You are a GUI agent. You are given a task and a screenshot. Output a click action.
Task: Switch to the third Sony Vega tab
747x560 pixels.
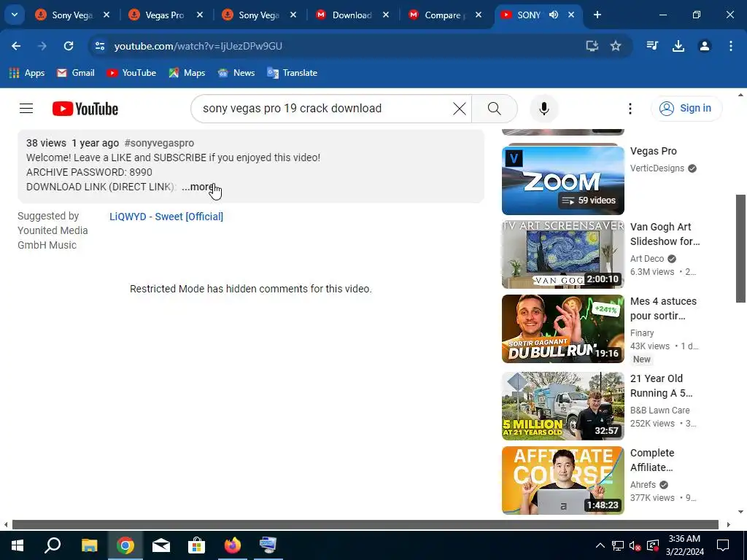[259, 15]
